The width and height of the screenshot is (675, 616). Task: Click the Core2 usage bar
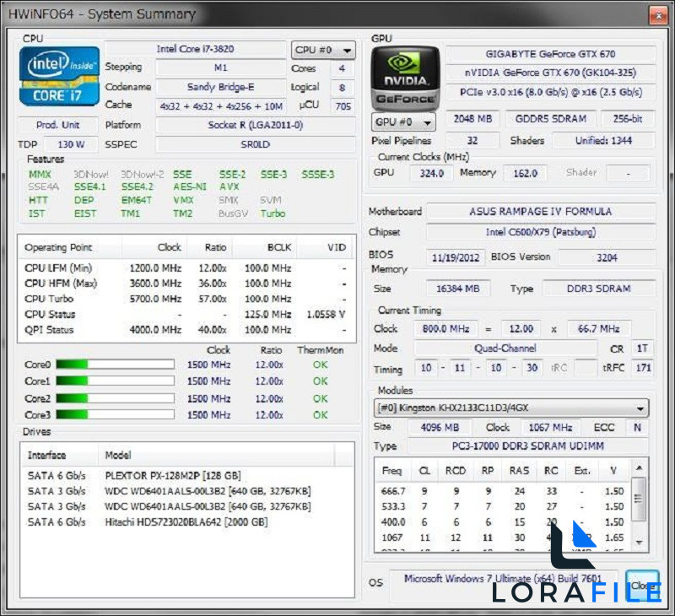[115, 398]
